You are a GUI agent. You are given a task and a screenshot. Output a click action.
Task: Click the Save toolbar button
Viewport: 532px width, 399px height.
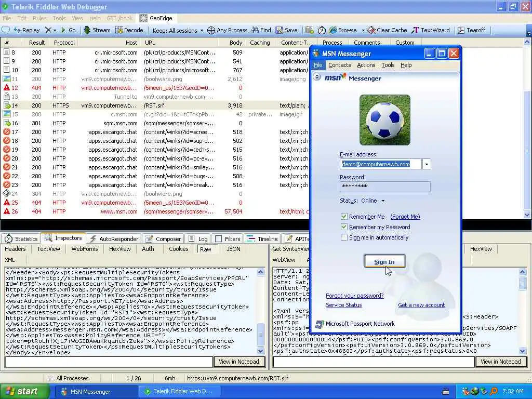pyautogui.click(x=287, y=30)
